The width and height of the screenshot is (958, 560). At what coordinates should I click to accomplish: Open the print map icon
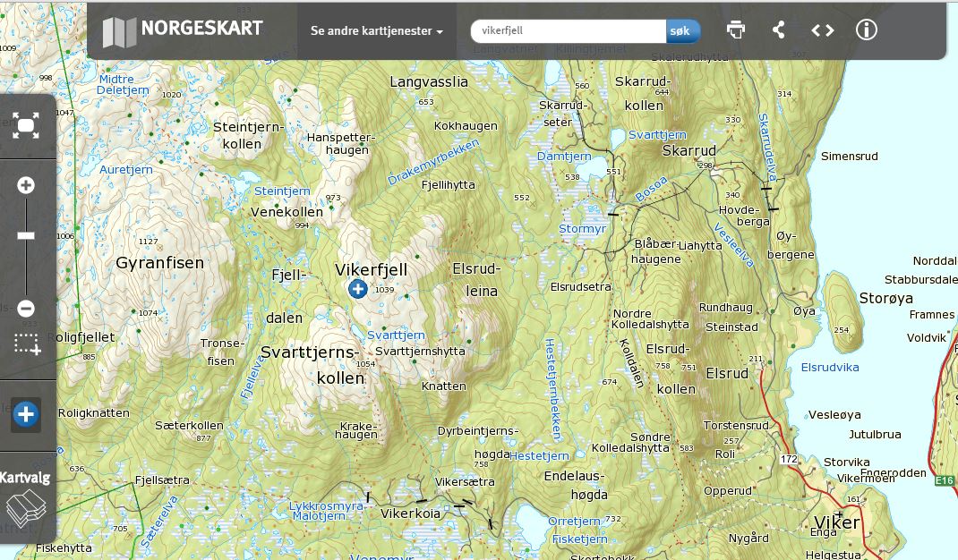pos(735,30)
